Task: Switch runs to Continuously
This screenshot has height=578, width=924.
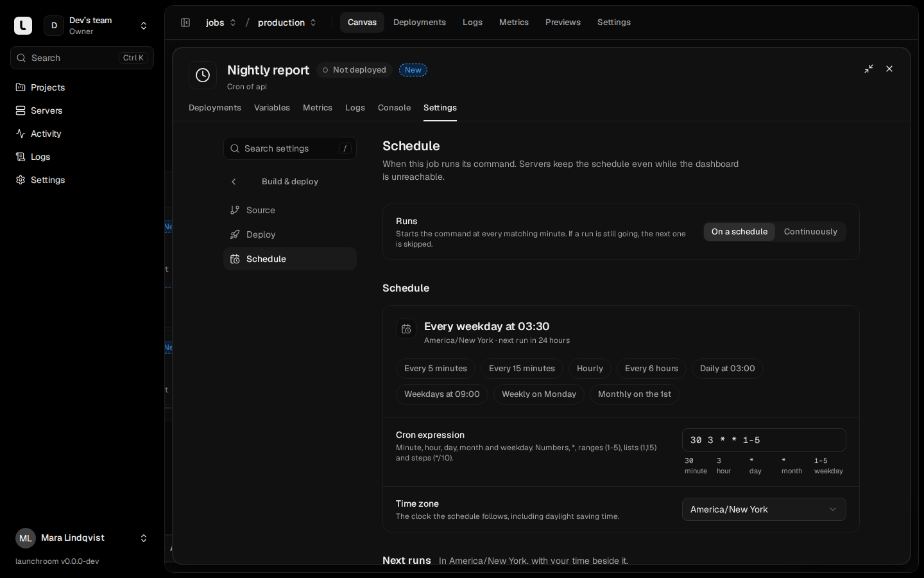Action: click(810, 232)
